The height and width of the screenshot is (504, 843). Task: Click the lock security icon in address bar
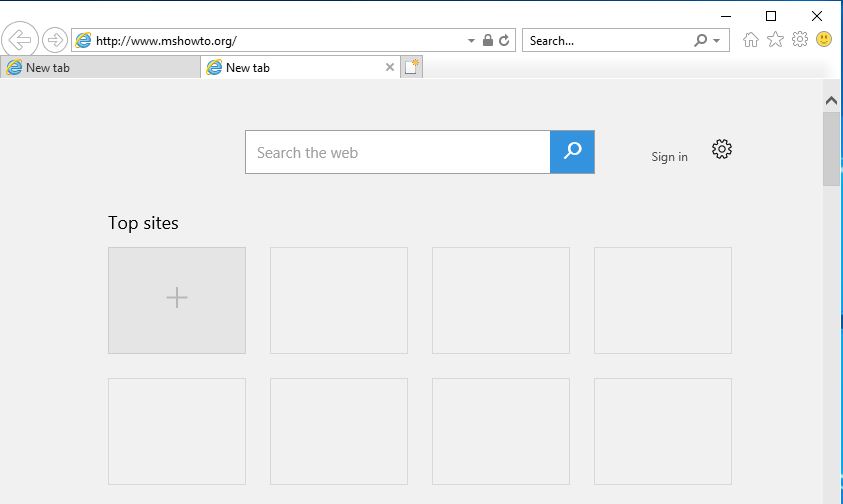488,40
